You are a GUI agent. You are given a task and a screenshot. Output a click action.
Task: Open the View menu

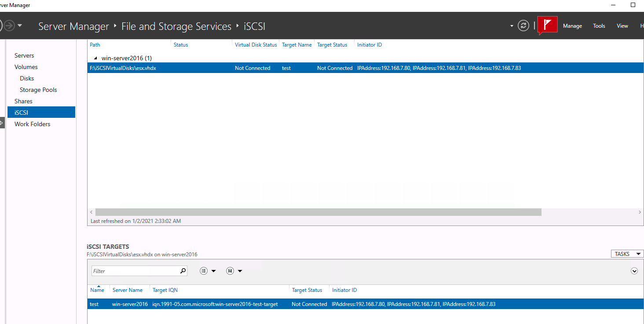click(622, 26)
